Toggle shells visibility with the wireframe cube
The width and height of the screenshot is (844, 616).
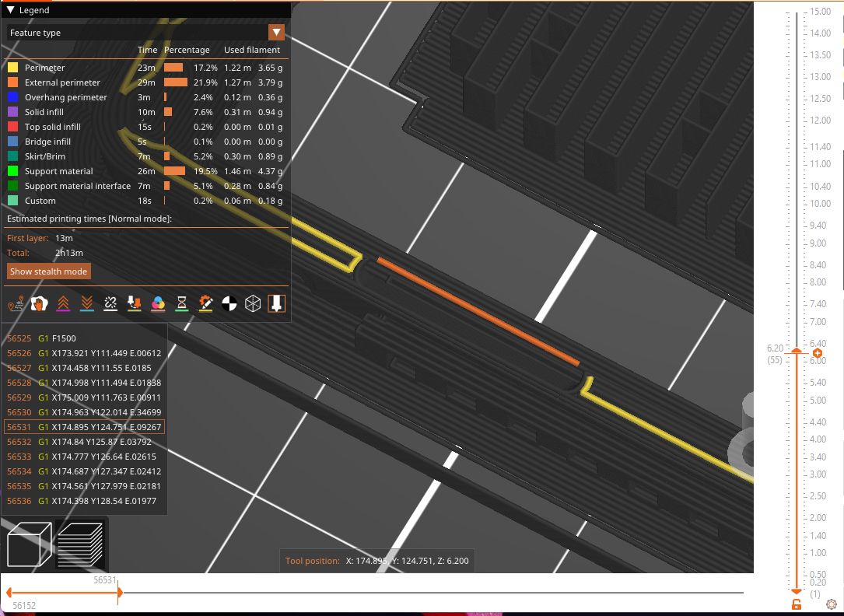pos(253,303)
